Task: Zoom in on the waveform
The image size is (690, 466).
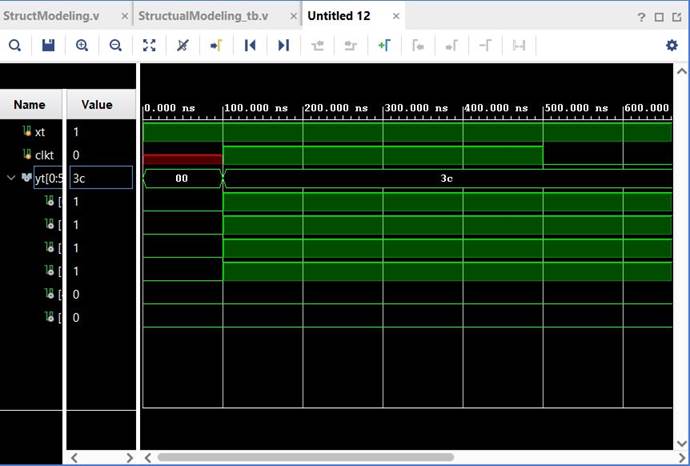Action: [x=82, y=45]
